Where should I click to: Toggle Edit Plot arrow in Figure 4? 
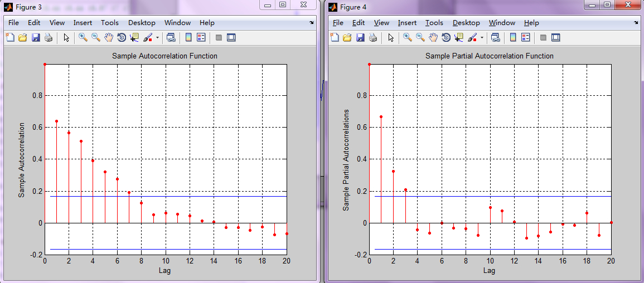coord(391,38)
